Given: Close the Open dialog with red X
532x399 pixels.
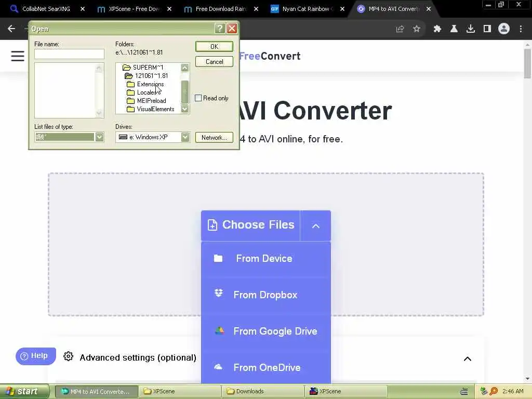Looking at the screenshot, I should click(232, 29).
